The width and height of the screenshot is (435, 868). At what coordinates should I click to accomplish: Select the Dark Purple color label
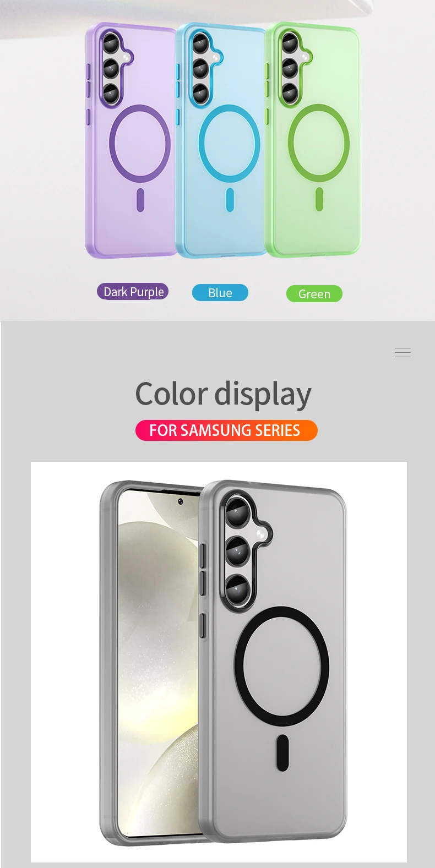(133, 292)
